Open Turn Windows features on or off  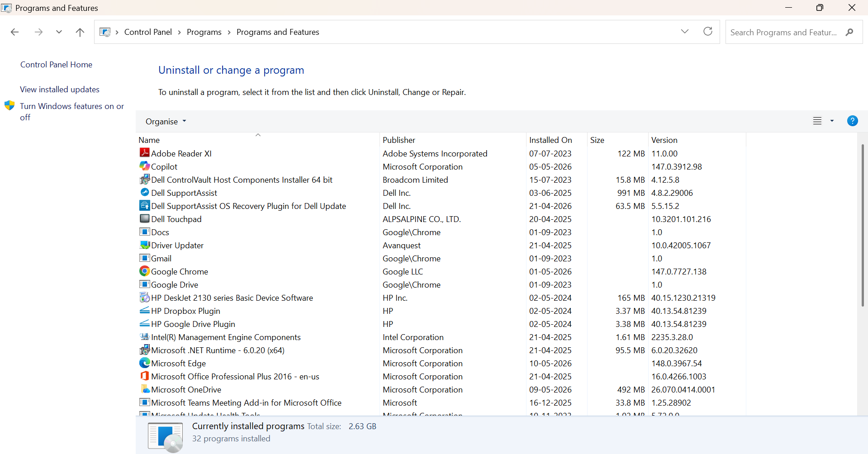click(72, 112)
